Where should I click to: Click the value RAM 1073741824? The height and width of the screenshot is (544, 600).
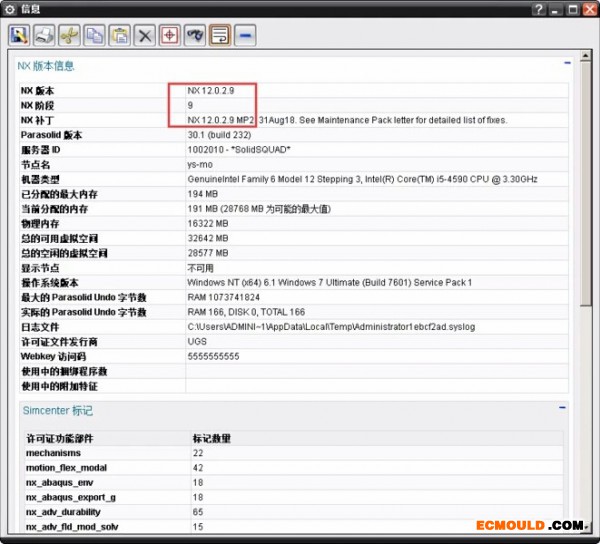pyautogui.click(x=223, y=297)
